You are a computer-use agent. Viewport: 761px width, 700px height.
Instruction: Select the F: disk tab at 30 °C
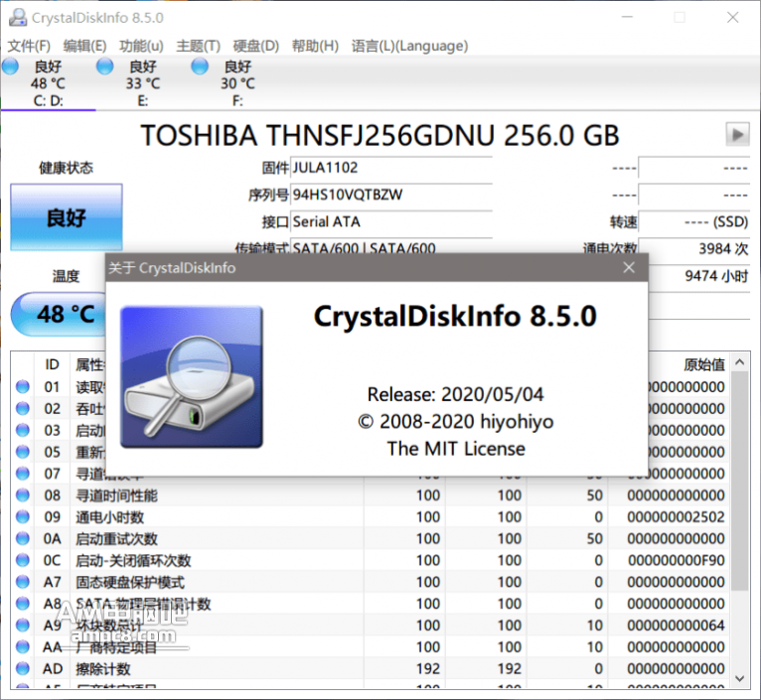[237, 83]
